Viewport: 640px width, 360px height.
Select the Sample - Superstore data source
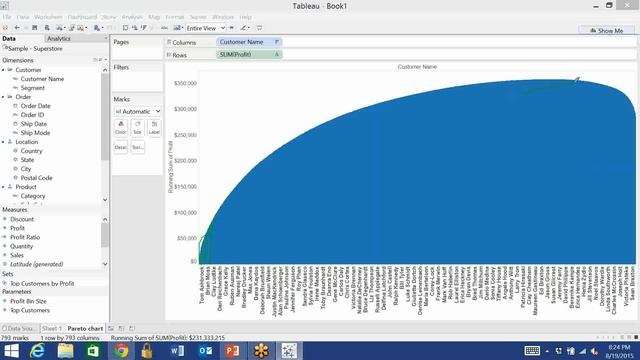[x=33, y=49]
